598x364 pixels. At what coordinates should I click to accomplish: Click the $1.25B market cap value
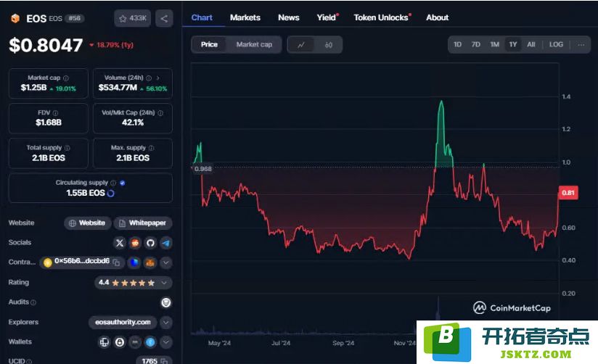click(x=33, y=88)
